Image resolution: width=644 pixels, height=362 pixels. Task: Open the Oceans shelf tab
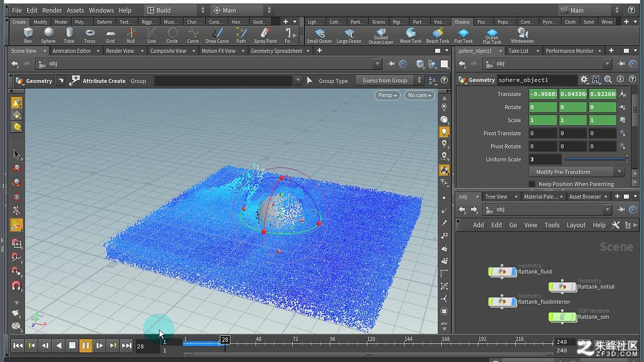pyautogui.click(x=462, y=22)
